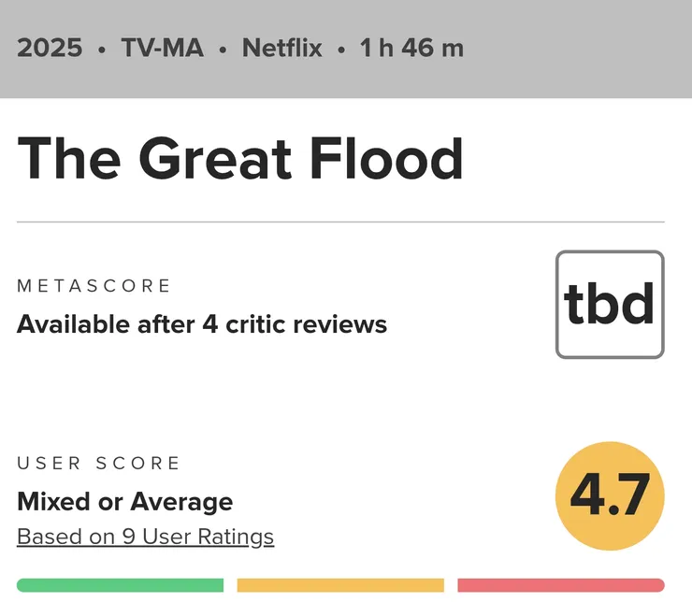Viewport: 692px width, 616px height.
Task: Click the Mixed or Average text
Action: [x=124, y=502]
